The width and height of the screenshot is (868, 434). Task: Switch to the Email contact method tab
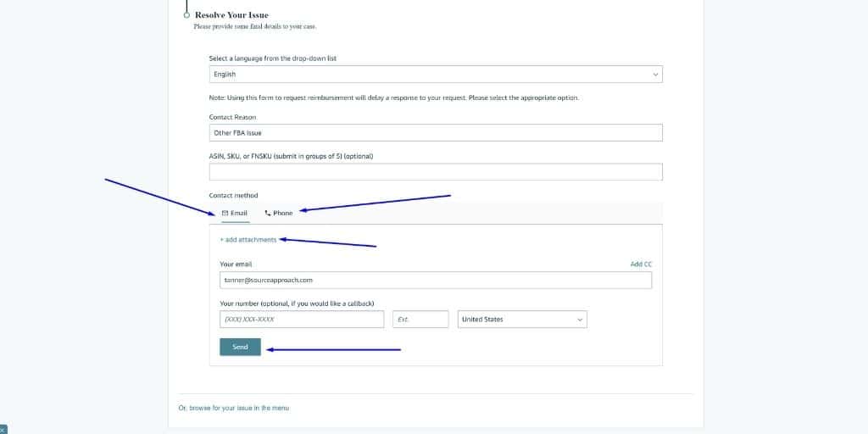point(235,213)
